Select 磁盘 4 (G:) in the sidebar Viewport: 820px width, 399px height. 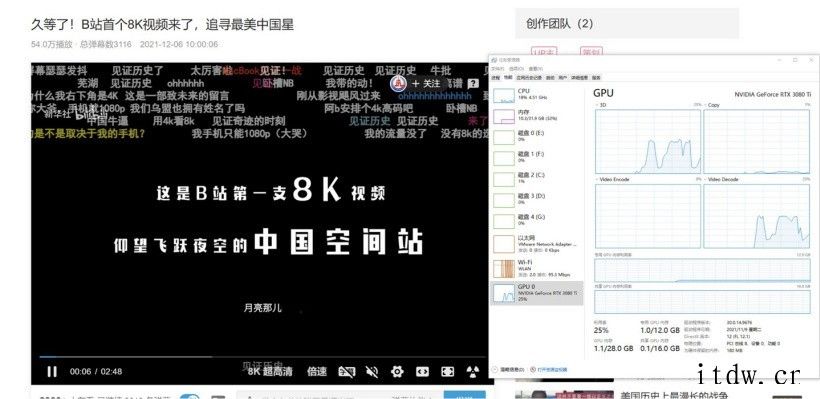[x=538, y=220]
